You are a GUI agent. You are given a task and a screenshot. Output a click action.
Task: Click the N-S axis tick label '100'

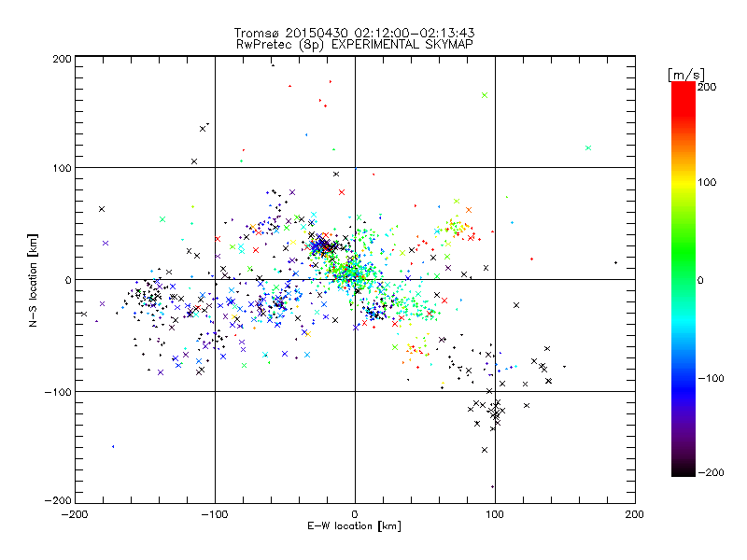click(x=62, y=168)
